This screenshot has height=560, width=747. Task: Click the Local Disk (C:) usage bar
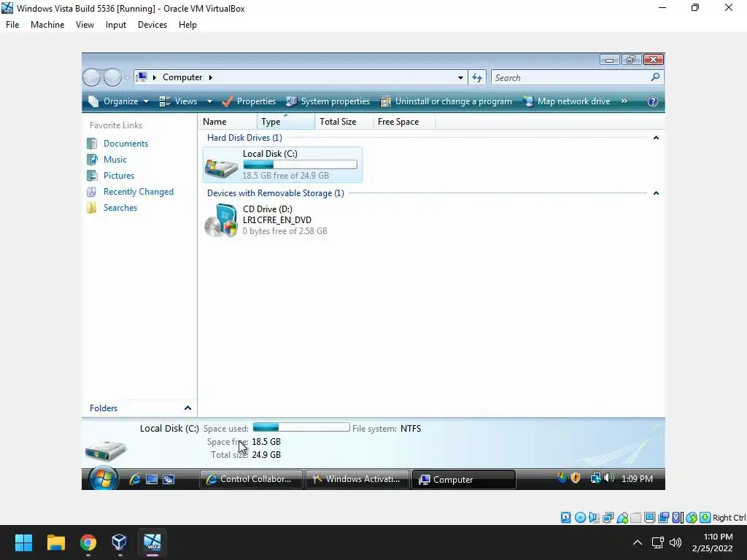300,165
